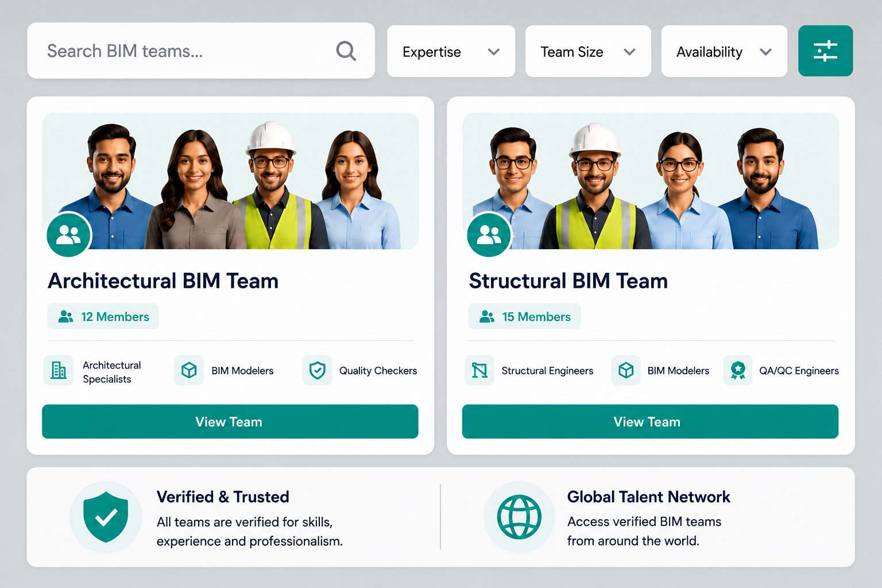Select Global Talent Network heading

pos(649,497)
